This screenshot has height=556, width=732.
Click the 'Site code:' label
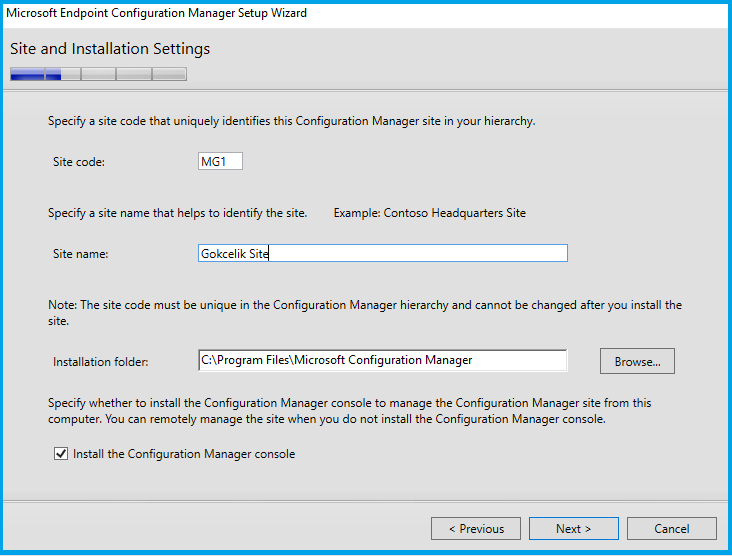click(x=79, y=161)
